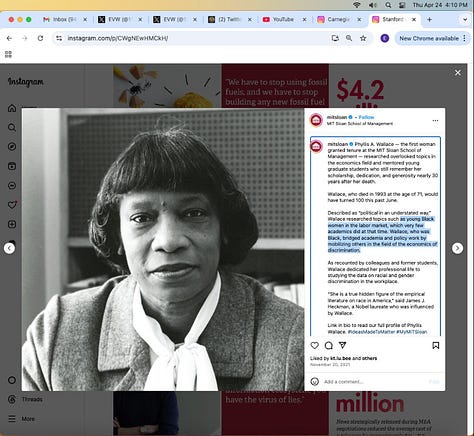Open Messages icon in sidebar
The image size is (474, 436).
click(12, 185)
